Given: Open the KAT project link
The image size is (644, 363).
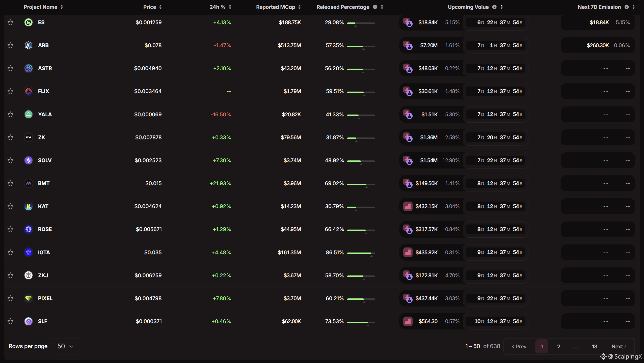Looking at the screenshot, I should [x=43, y=206].
